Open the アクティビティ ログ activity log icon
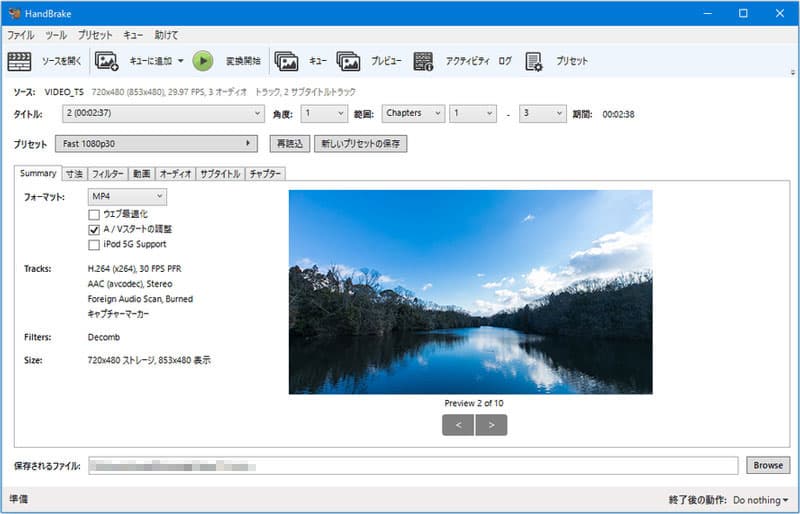 pyautogui.click(x=424, y=61)
